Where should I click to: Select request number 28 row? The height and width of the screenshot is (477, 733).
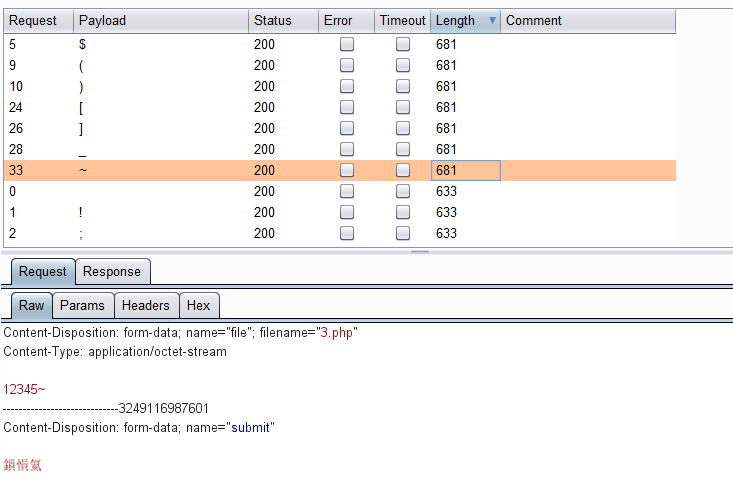click(340, 149)
